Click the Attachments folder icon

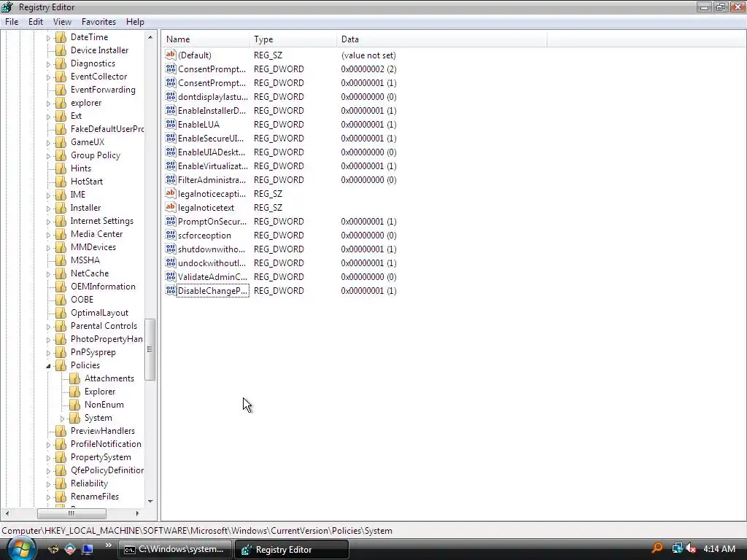coord(74,378)
